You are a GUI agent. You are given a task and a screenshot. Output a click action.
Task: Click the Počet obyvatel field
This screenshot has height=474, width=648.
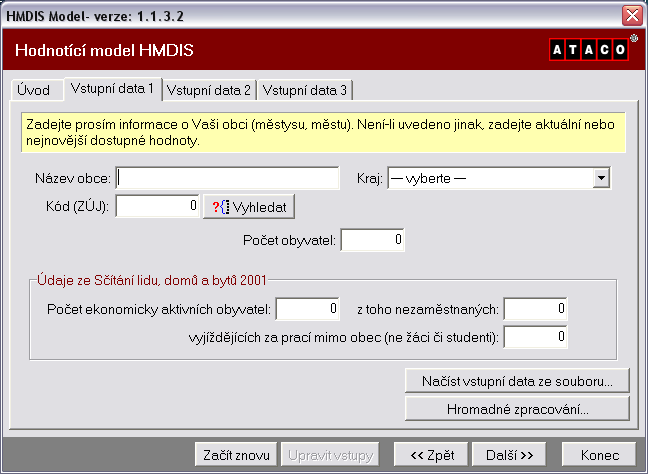[372, 240]
